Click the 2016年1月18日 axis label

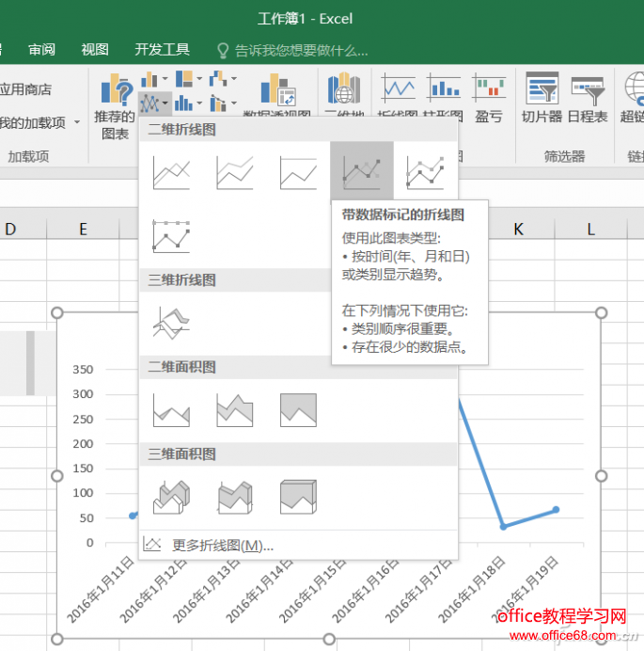click(x=471, y=590)
